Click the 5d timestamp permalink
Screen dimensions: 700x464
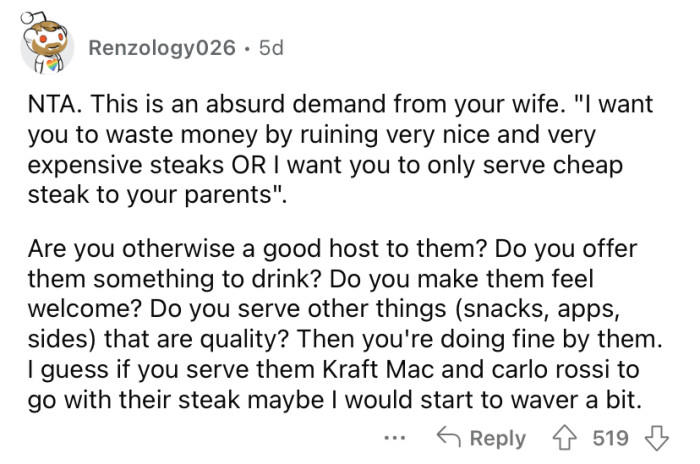[x=270, y=48]
